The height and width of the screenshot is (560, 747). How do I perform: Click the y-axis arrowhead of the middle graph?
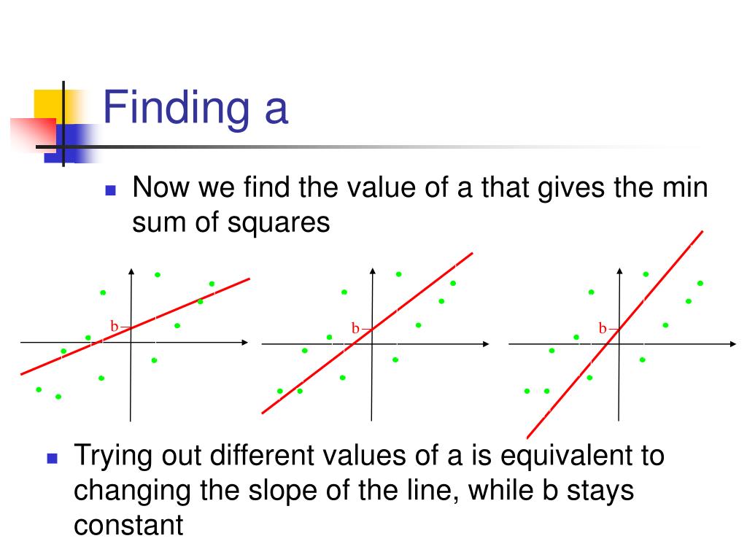[373, 271]
